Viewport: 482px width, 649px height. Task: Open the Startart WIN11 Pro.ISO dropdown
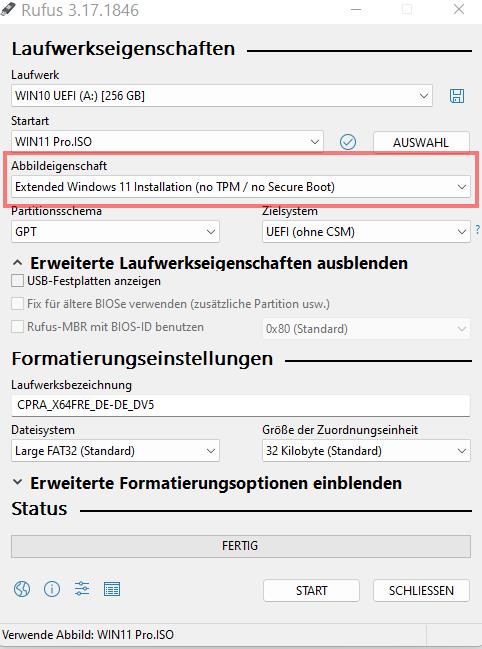pos(167,142)
